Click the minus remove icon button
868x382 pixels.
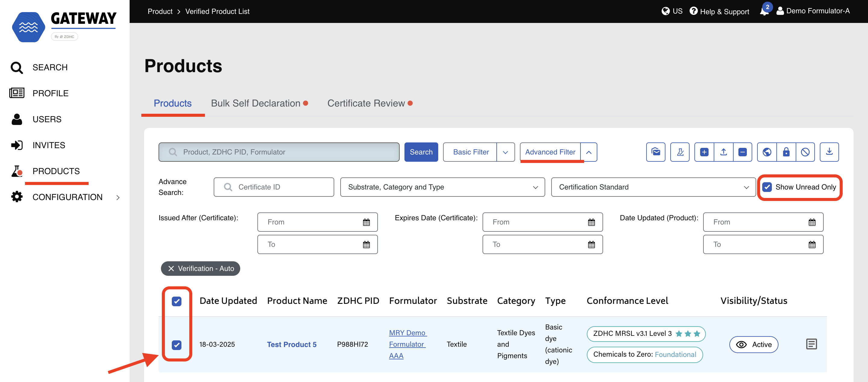click(742, 152)
